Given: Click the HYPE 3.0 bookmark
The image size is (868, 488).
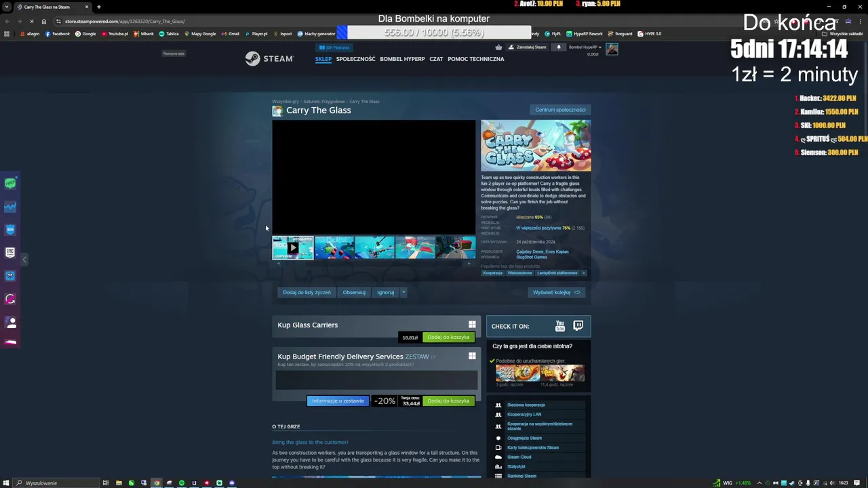Looking at the screenshot, I should [648, 34].
